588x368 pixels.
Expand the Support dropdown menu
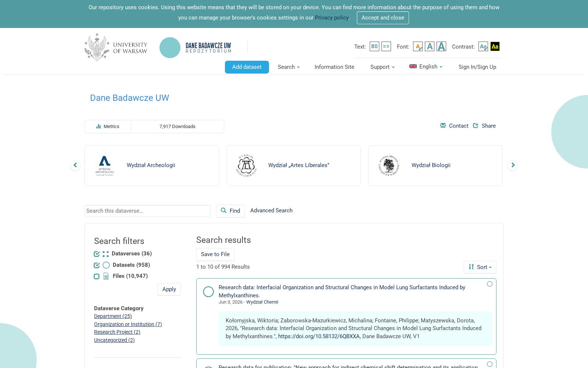point(383,67)
